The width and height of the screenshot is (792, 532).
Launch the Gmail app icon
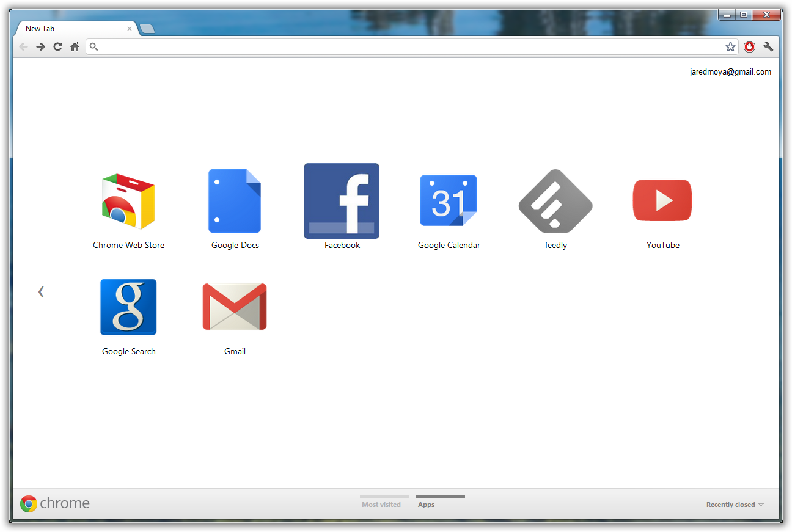pos(235,307)
